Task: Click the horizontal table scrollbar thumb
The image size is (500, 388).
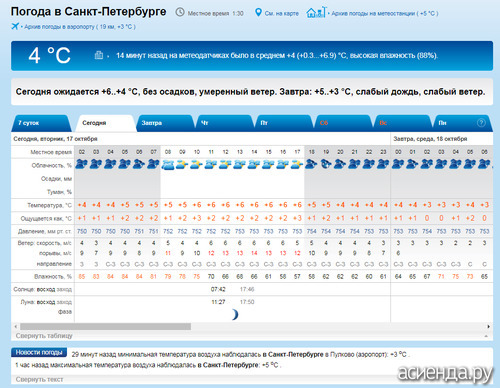Action: pyautogui.click(x=105, y=326)
